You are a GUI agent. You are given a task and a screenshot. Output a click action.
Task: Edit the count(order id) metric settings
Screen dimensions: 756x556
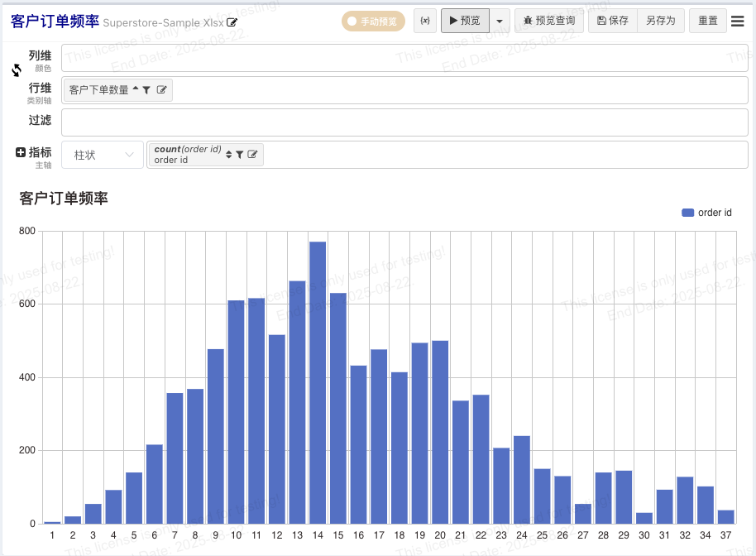(x=251, y=155)
